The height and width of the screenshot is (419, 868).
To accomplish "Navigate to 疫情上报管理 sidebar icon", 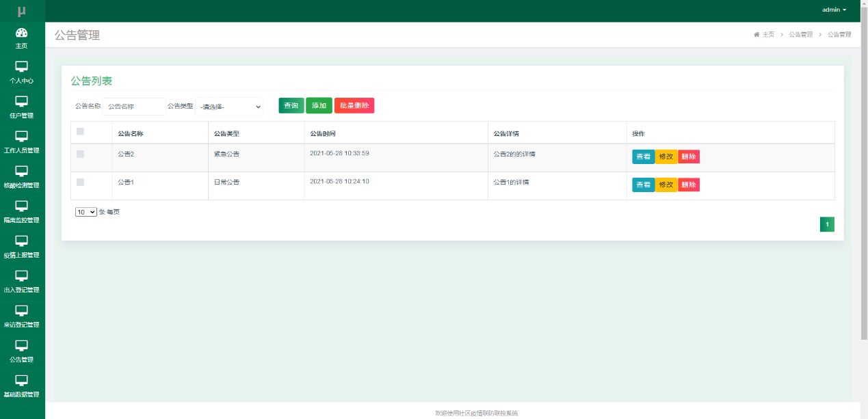I will coord(22,241).
